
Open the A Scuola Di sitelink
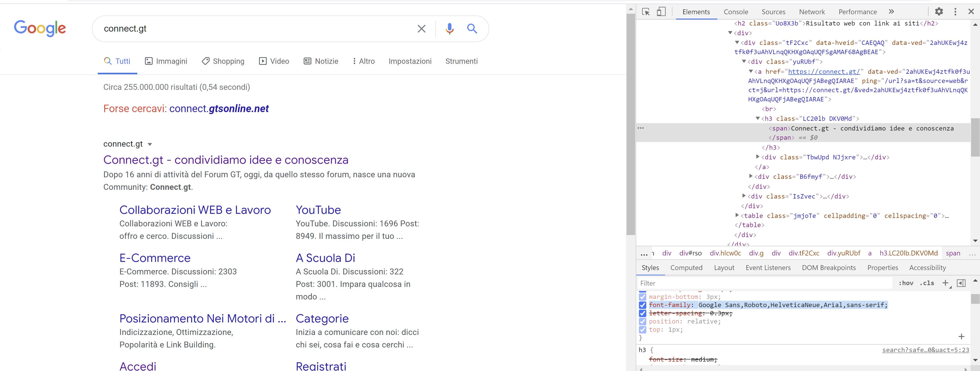click(325, 258)
